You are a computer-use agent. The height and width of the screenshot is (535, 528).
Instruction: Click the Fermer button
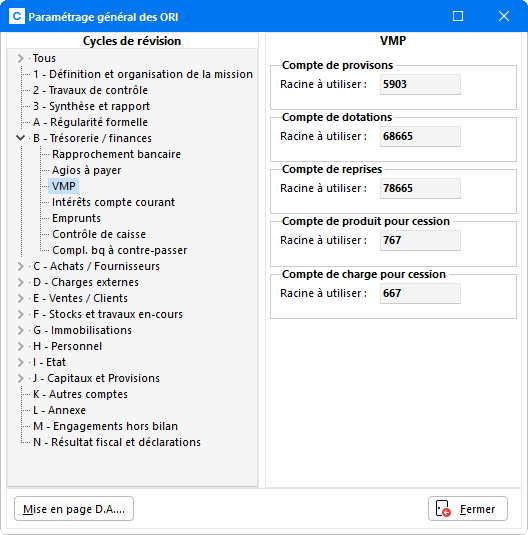coord(468,509)
